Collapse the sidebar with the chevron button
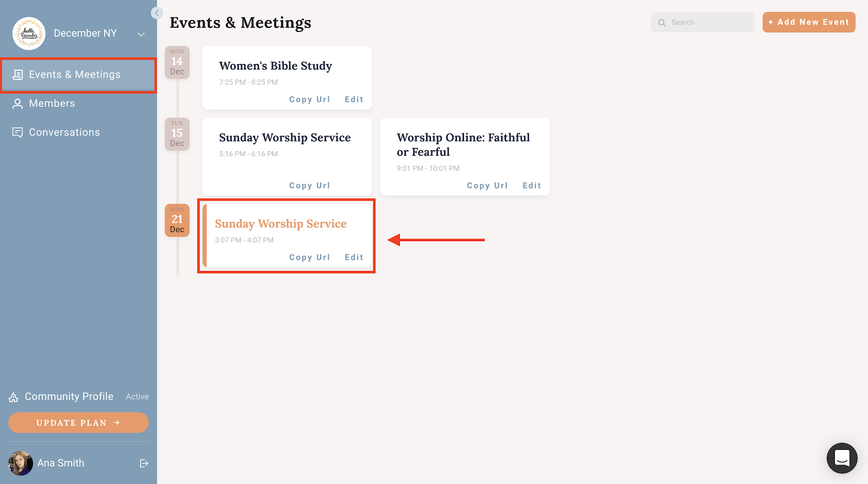 (157, 13)
